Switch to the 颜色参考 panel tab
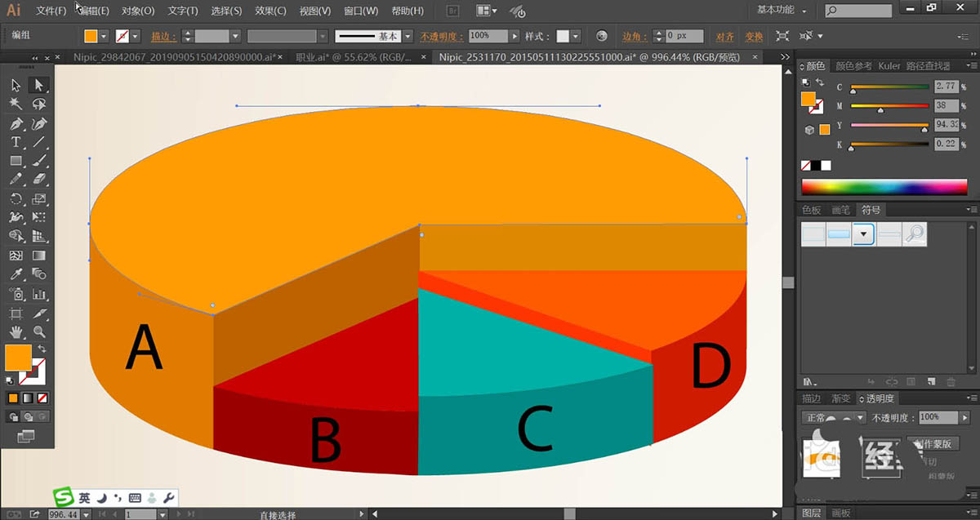980x520 pixels. (853, 65)
